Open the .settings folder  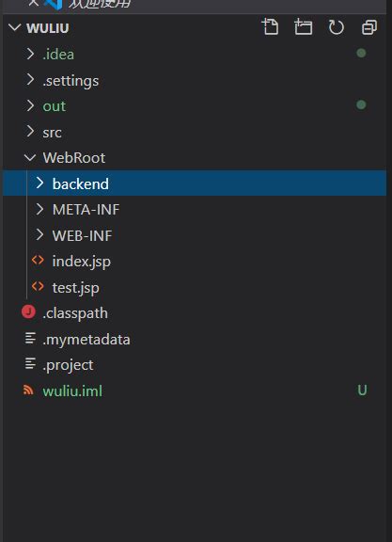[195, 80]
